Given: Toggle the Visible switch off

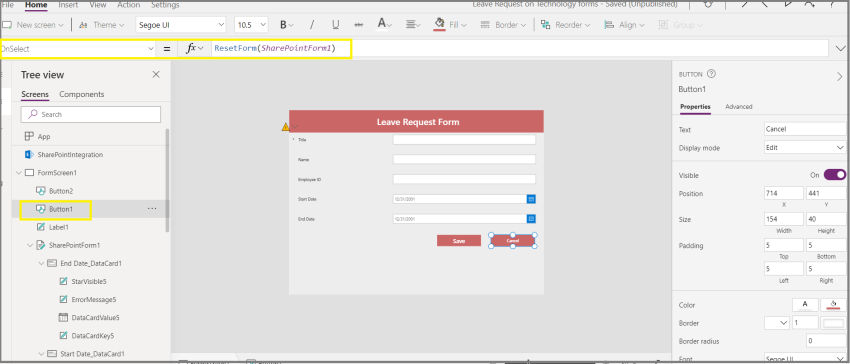Looking at the screenshot, I should [x=834, y=175].
